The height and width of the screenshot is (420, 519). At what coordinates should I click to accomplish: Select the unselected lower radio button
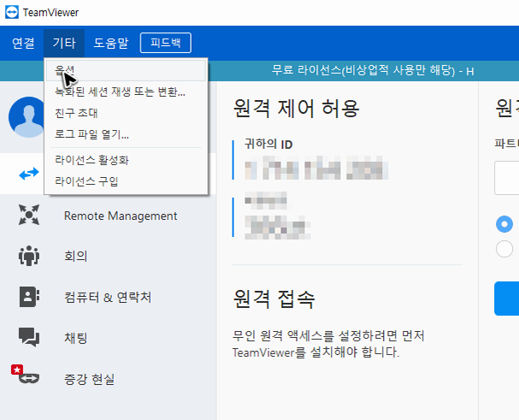click(x=504, y=249)
